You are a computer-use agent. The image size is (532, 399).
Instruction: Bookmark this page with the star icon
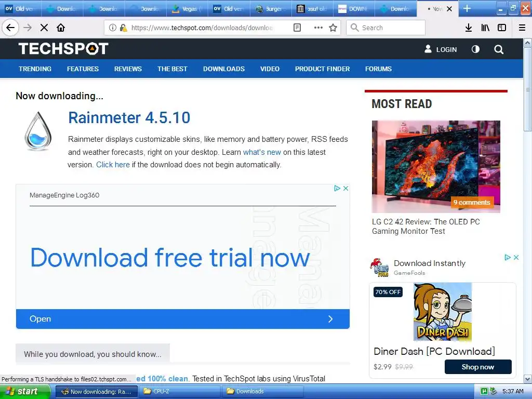click(333, 28)
